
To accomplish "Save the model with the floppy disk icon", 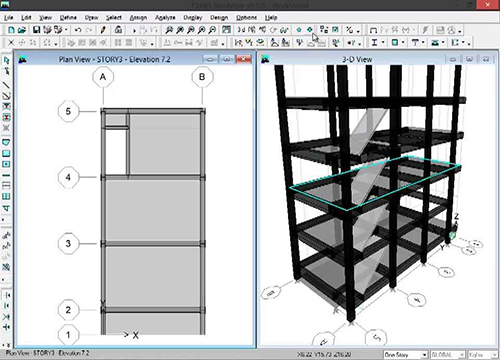I will point(36,30).
